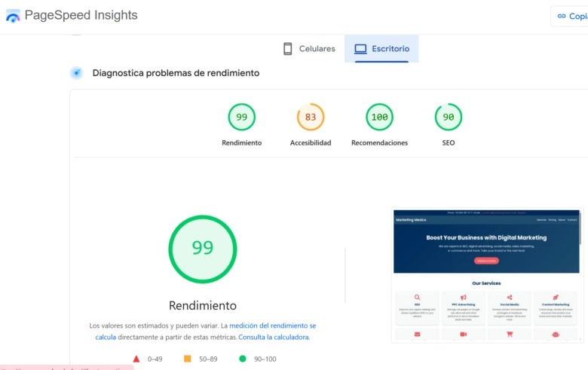Click 'Marketing Mexico' brand in preview

(411, 220)
